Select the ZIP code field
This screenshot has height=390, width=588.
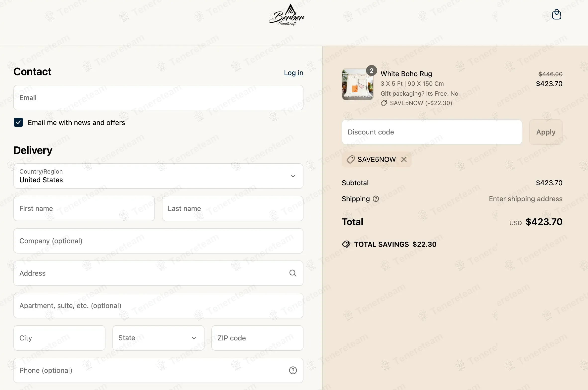click(257, 338)
